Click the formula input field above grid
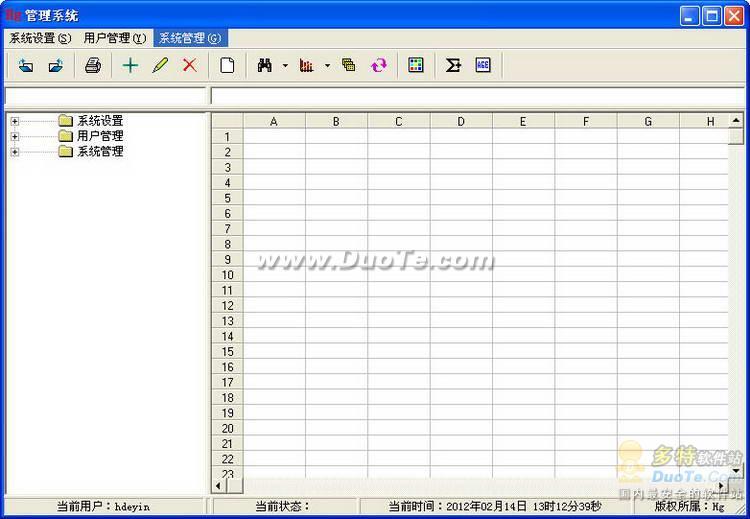Image resolution: width=750 pixels, height=519 pixels. pos(477,96)
